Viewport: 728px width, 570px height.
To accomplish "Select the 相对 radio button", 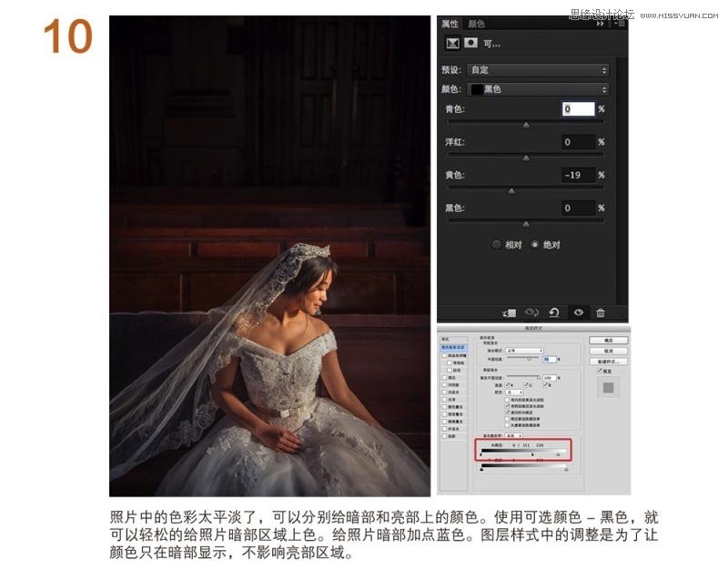I will tap(496, 244).
